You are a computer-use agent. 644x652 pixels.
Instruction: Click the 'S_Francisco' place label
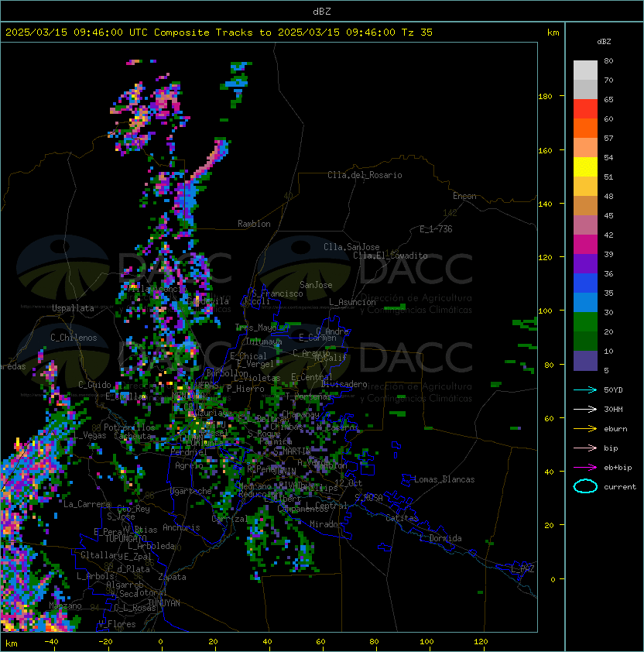[277, 293]
